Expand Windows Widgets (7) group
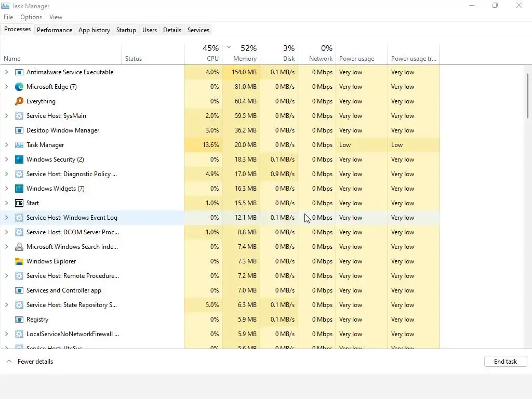This screenshot has width=532, height=399. point(6,189)
